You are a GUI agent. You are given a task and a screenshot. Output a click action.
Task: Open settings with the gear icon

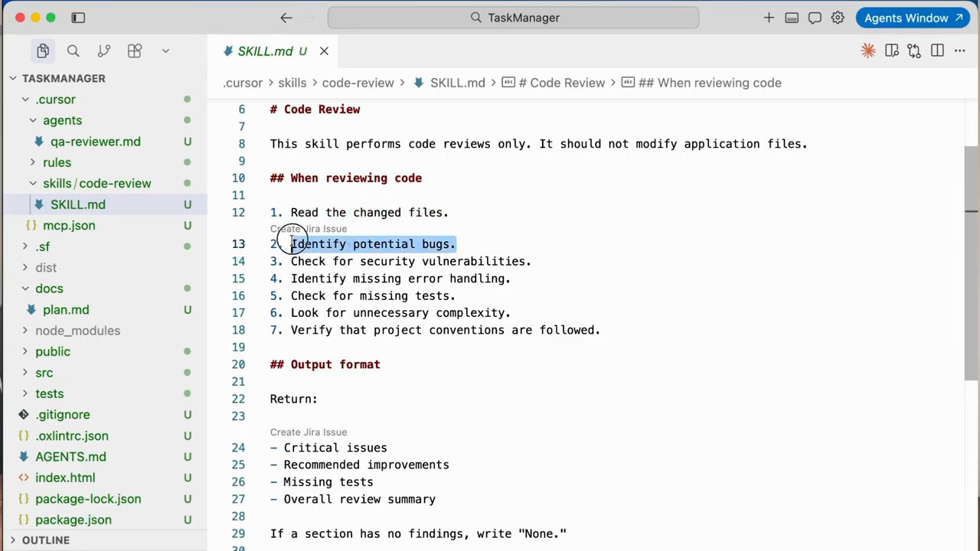[838, 18]
